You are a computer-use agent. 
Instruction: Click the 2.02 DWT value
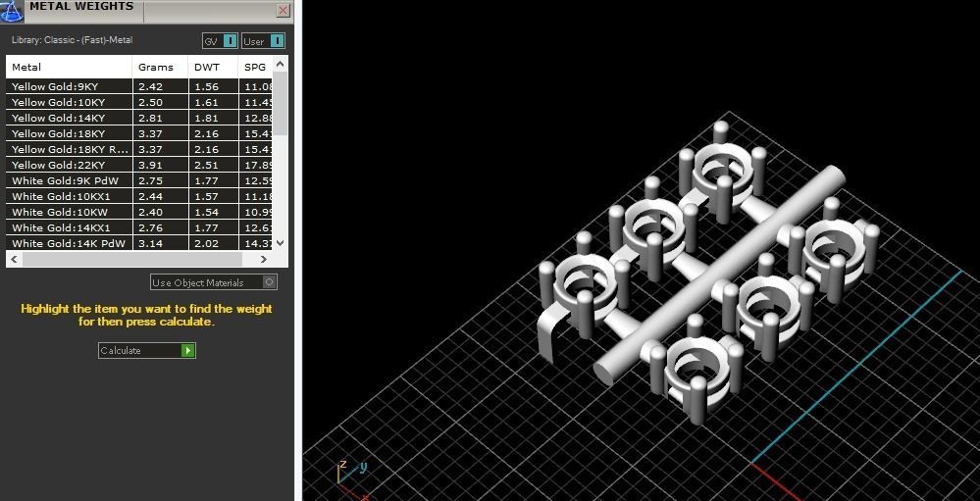(206, 243)
